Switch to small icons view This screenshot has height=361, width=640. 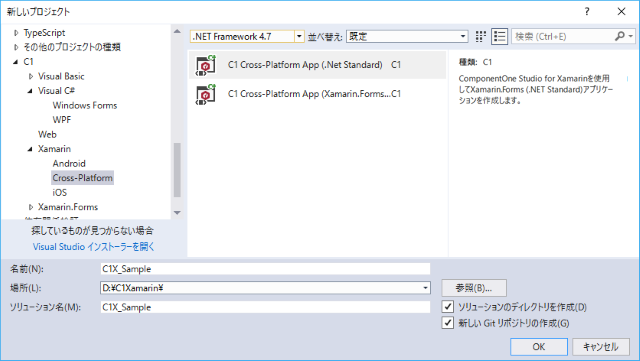pos(481,37)
